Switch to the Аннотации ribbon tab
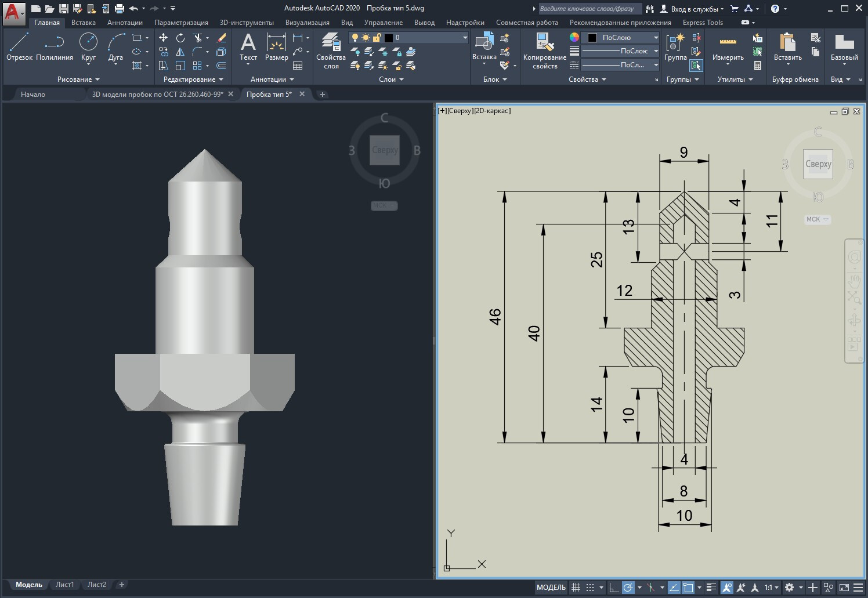This screenshot has height=598, width=868. pos(125,23)
